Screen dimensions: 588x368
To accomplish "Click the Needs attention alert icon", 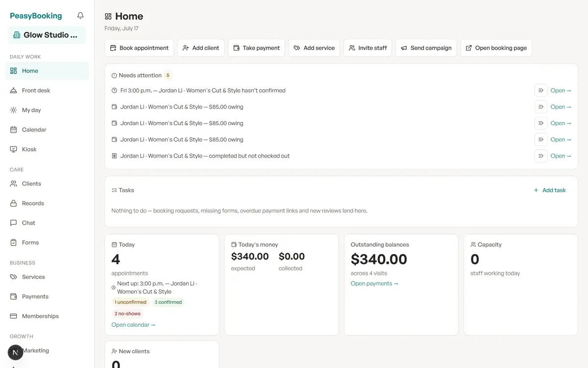I will click(x=114, y=76).
